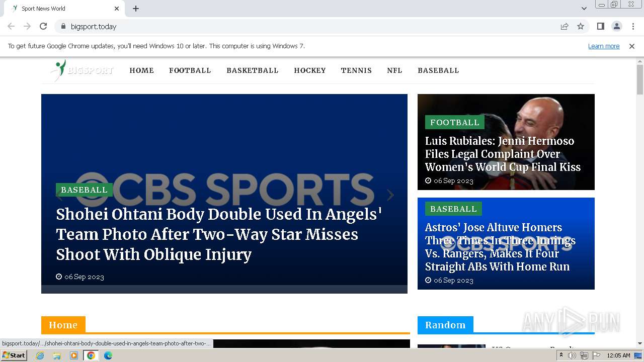View site info via the padlock icon
This screenshot has height=362, width=644.
pos(63,26)
